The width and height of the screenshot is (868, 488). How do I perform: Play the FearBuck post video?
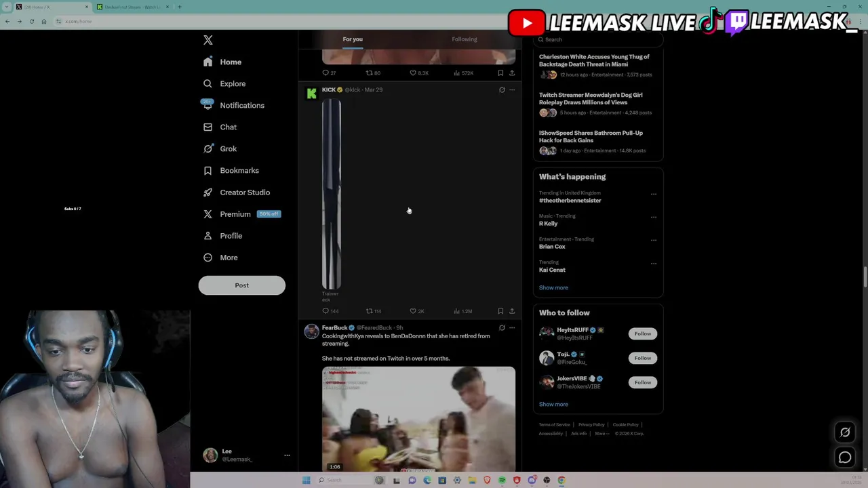coord(418,419)
